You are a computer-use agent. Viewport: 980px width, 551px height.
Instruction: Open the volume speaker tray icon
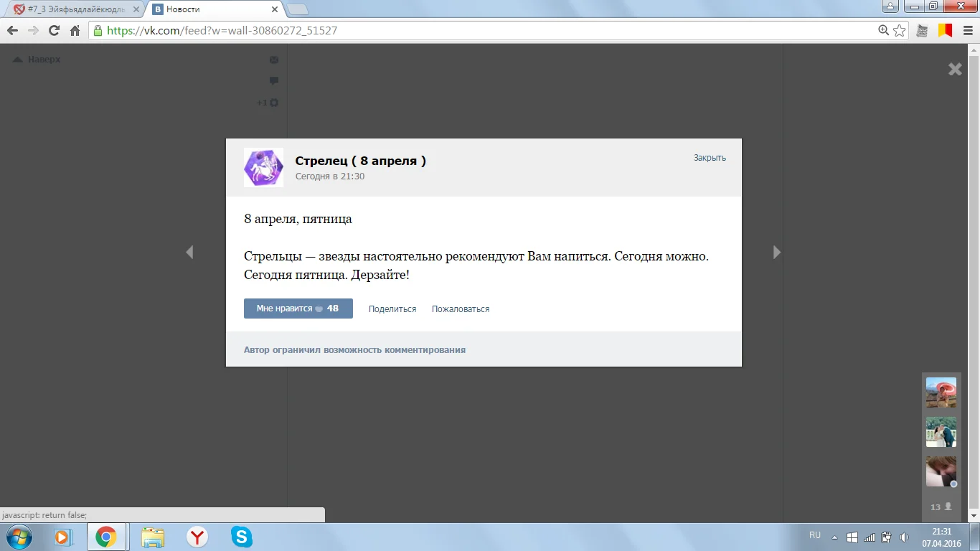904,537
